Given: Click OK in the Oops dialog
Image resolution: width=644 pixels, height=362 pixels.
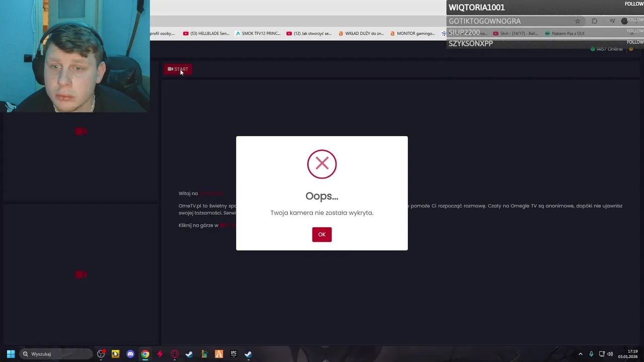Looking at the screenshot, I should point(321,234).
